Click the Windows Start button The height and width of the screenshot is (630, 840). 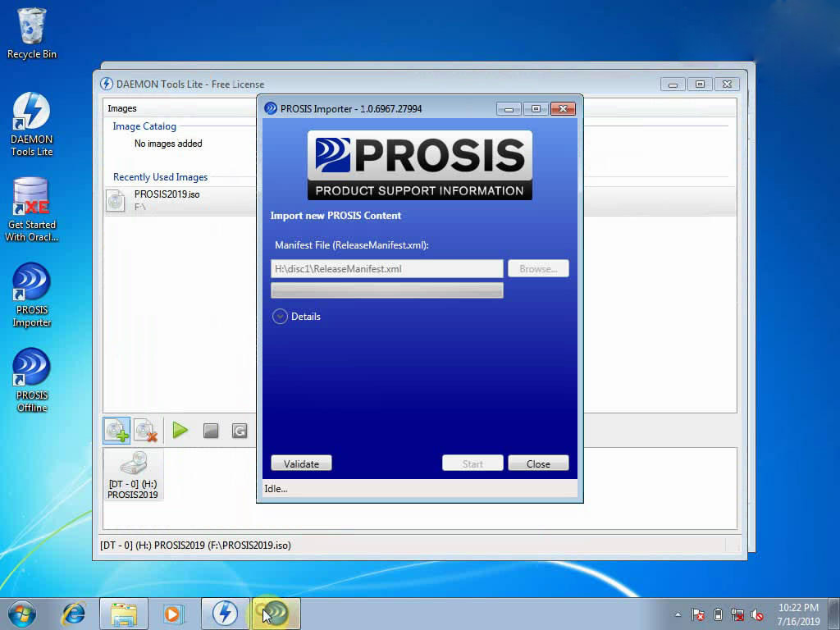(22, 613)
